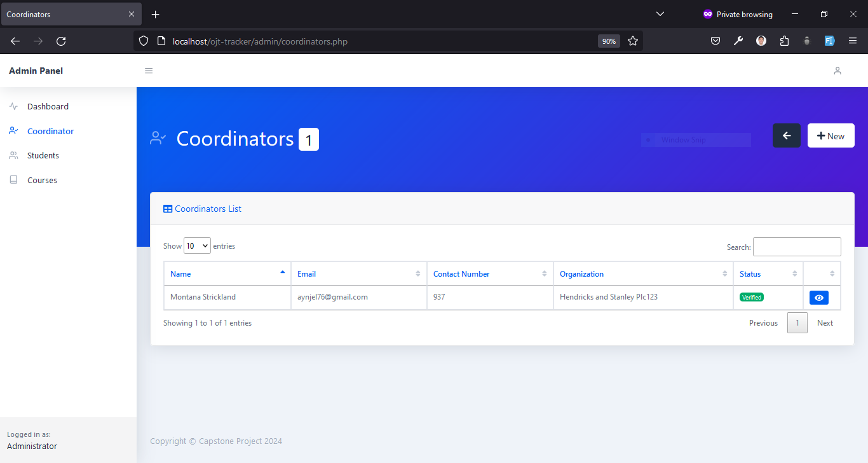Click the 937 contact number cell
The width and height of the screenshot is (868, 463).
tap(490, 297)
